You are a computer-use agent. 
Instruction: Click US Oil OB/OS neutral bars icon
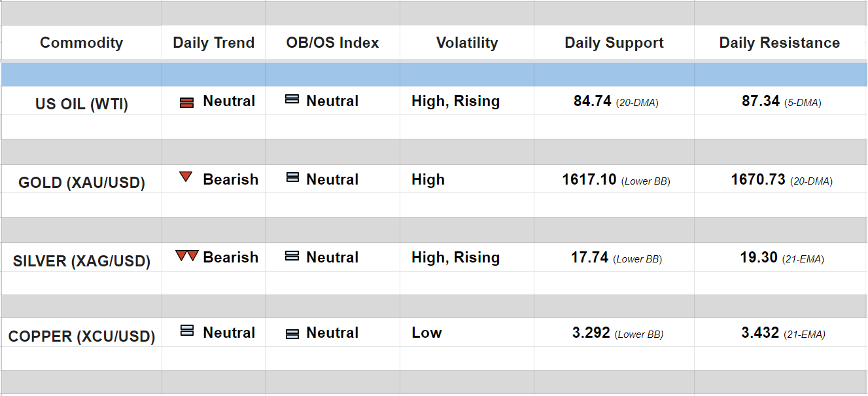coord(292,99)
